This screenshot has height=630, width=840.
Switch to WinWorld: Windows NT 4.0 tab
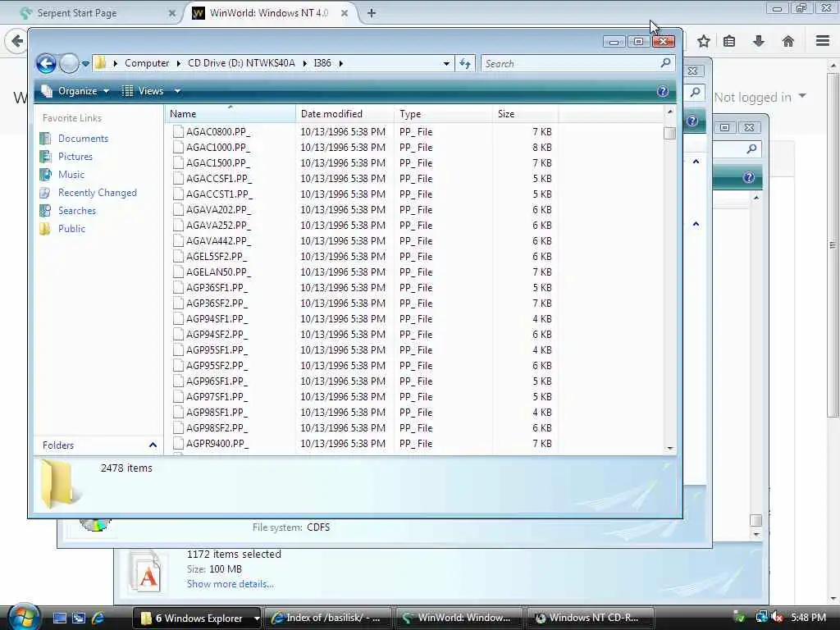(x=268, y=13)
